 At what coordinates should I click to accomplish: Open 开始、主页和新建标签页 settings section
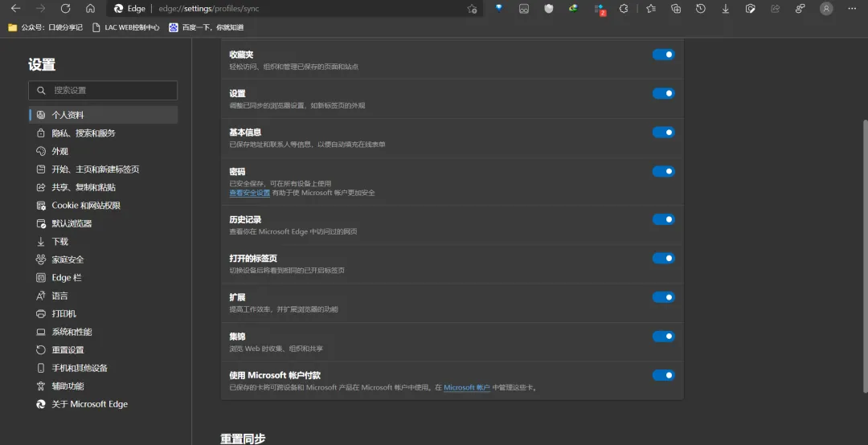point(103,169)
